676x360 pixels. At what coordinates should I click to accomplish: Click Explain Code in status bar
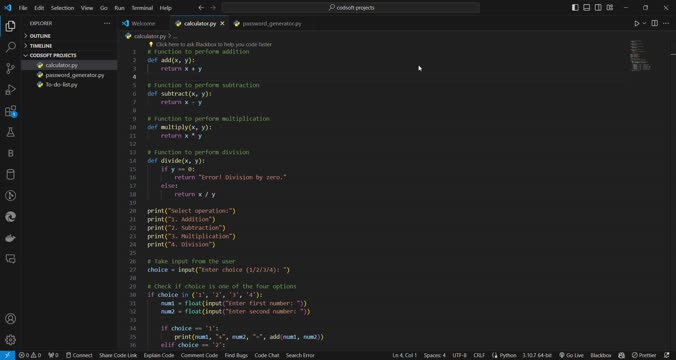159,355
